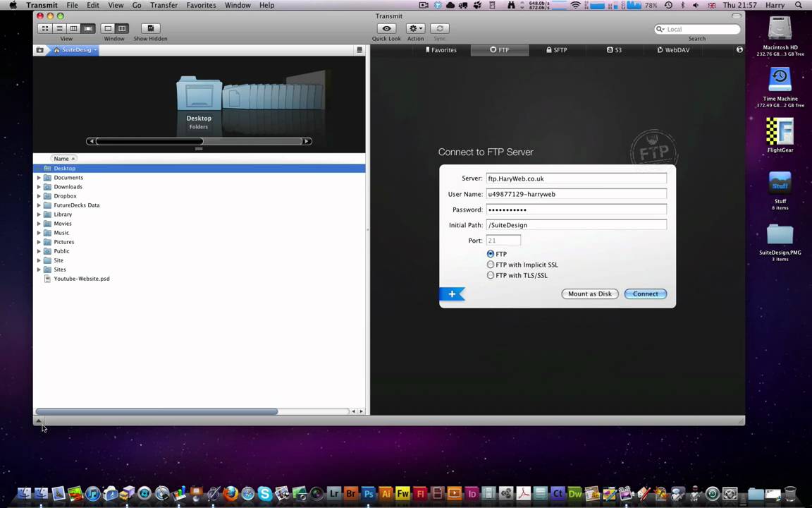Open Skype from the dock
Viewport: 812px width, 508px height.
(265, 494)
